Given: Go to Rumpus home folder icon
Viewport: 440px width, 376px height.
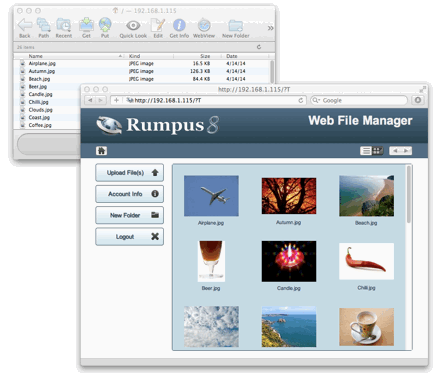Looking at the screenshot, I should [101, 151].
